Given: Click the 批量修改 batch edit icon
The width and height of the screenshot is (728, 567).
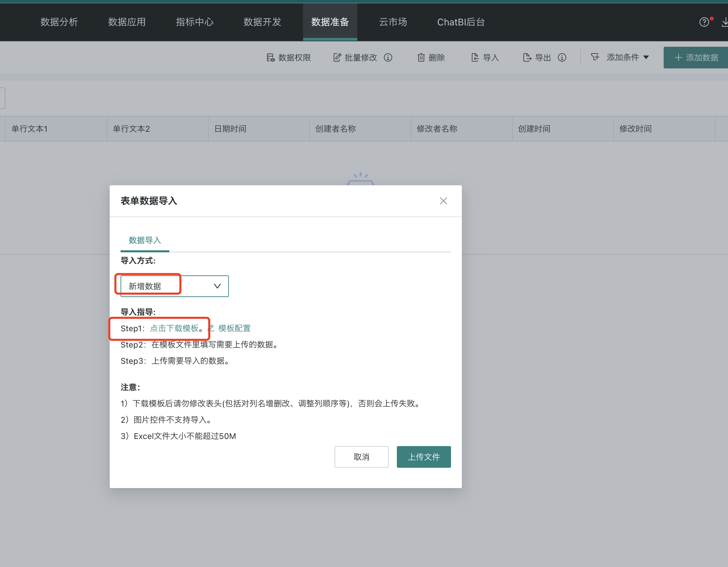Looking at the screenshot, I should pos(337,57).
